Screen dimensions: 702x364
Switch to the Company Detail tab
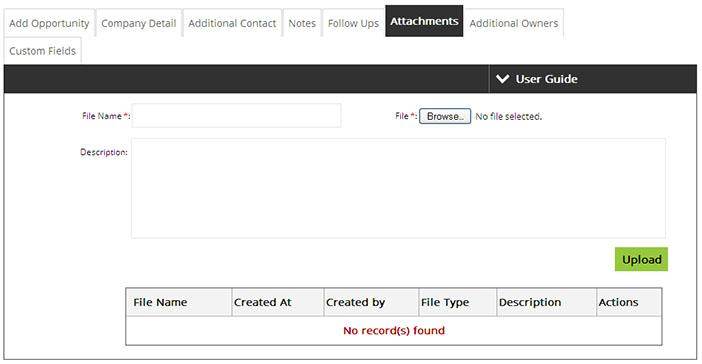138,23
